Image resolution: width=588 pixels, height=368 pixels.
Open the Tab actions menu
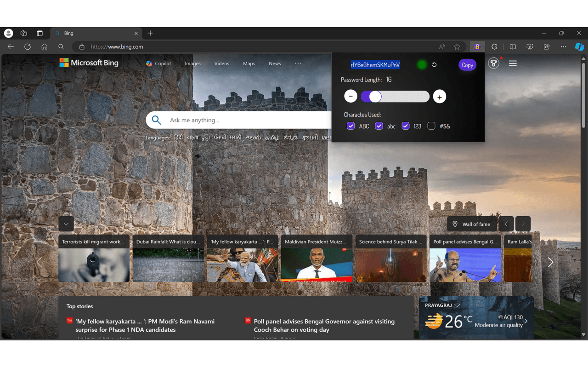tap(40, 33)
